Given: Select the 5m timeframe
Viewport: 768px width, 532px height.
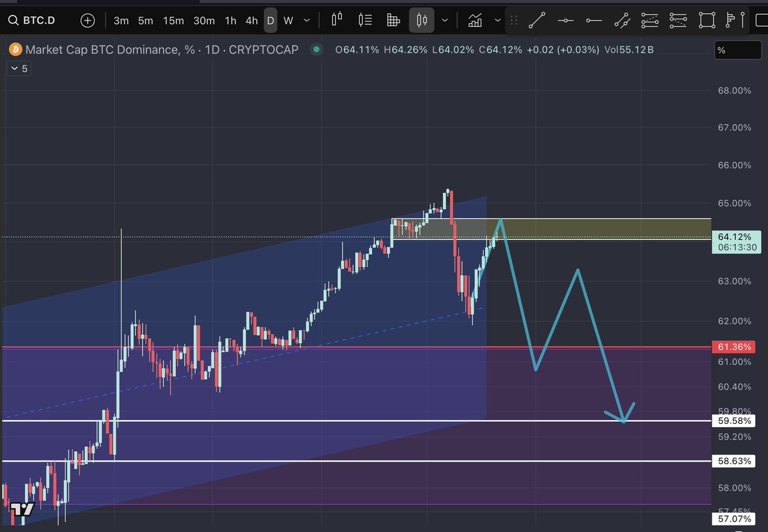Looking at the screenshot, I should pyautogui.click(x=145, y=20).
